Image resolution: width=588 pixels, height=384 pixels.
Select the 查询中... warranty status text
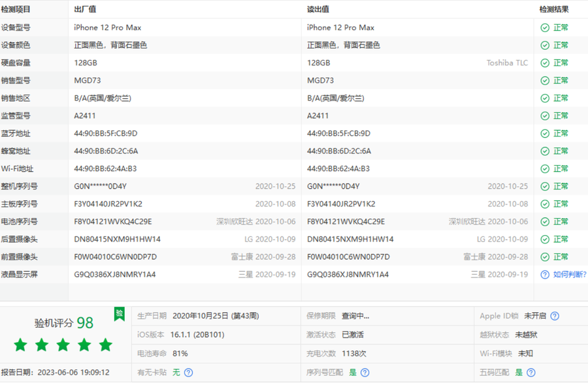pyautogui.click(x=355, y=316)
